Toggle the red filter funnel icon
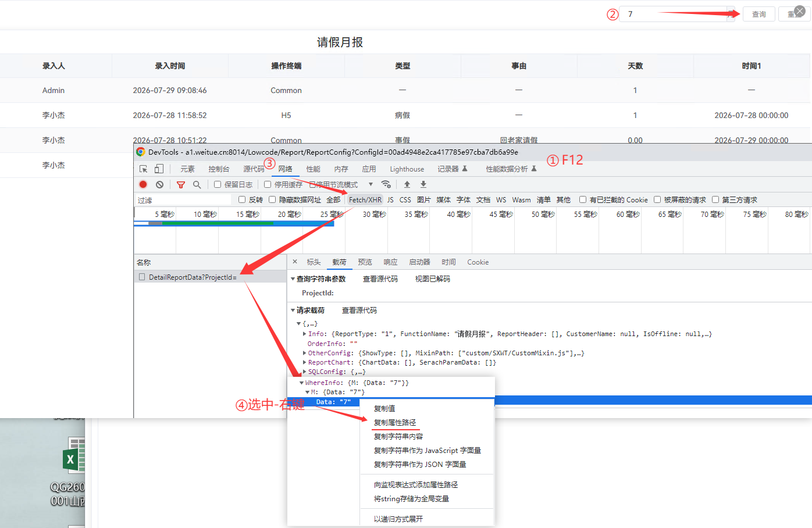This screenshot has width=812, height=528. coord(181,184)
